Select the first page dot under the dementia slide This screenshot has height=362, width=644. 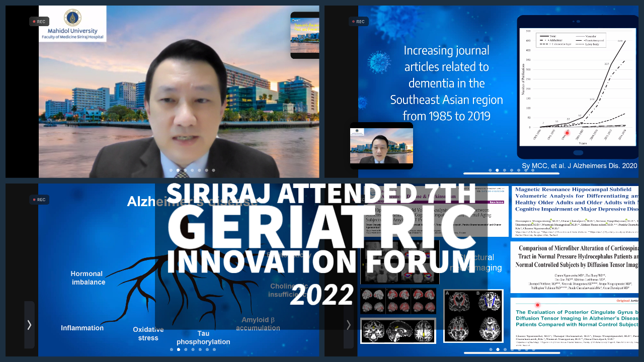click(x=490, y=170)
